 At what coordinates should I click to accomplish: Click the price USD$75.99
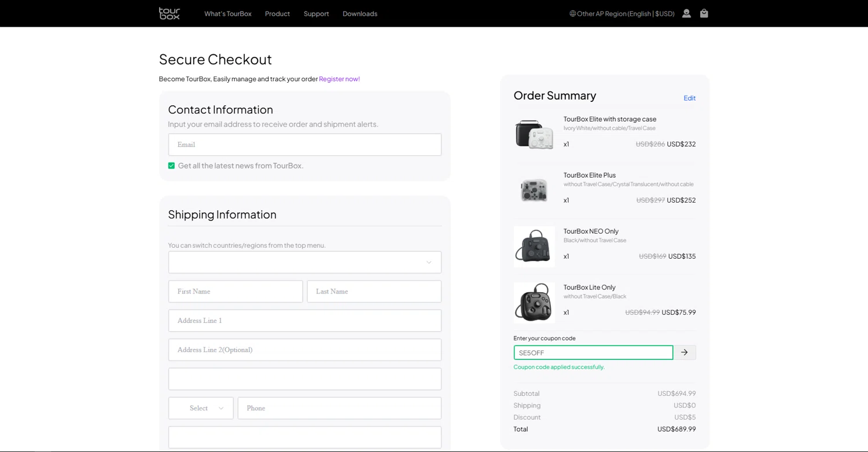[679, 313]
